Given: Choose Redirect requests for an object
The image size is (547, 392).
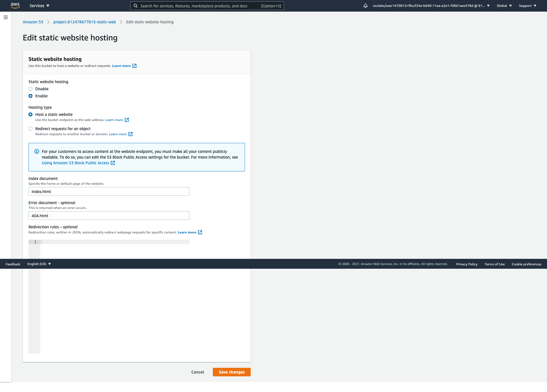Looking at the screenshot, I should (x=30, y=129).
